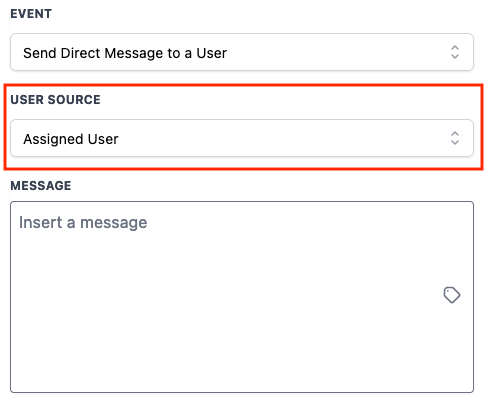Click the EVENT field label
This screenshot has width=488, height=403.
[x=31, y=14]
